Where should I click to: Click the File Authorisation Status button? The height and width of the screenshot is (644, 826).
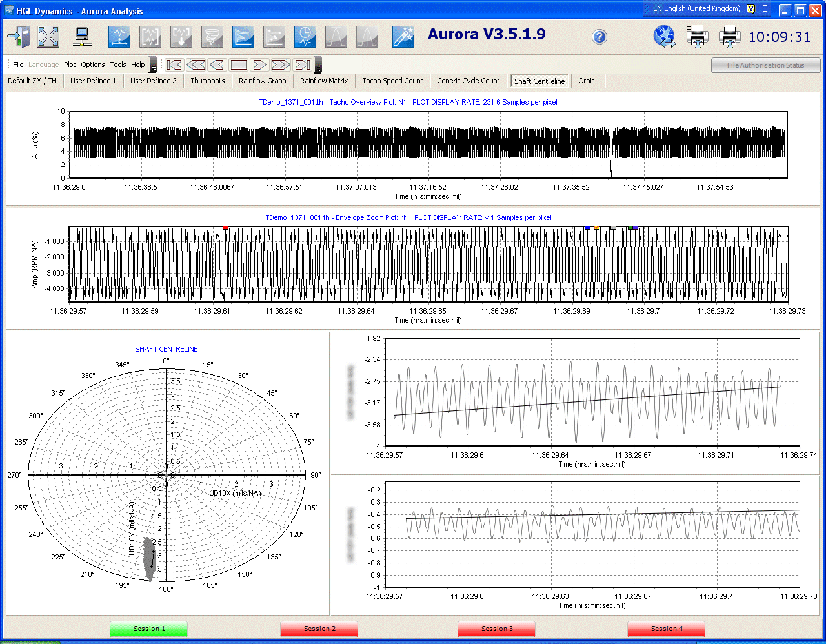coord(765,65)
